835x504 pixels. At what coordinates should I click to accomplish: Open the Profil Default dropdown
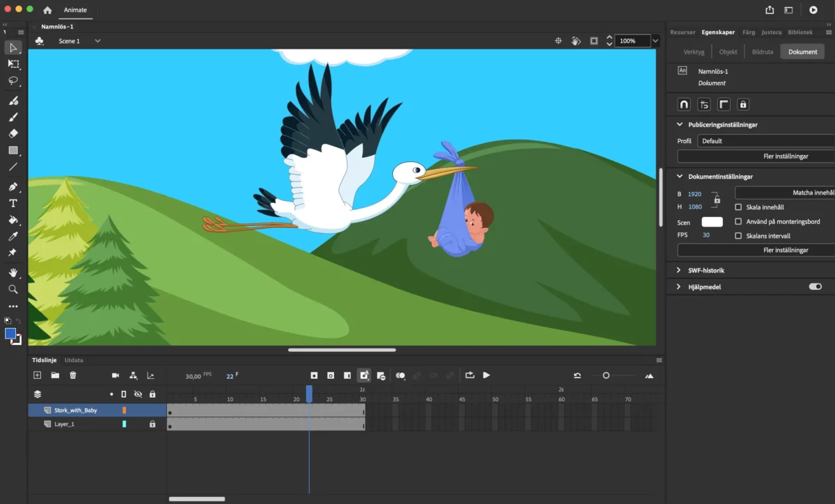pyautogui.click(x=766, y=140)
